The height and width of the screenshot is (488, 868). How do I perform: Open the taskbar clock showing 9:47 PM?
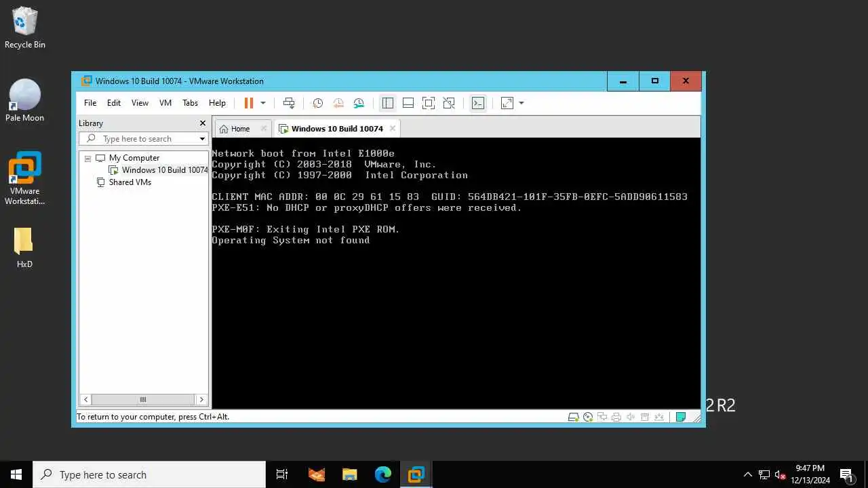[810, 474]
